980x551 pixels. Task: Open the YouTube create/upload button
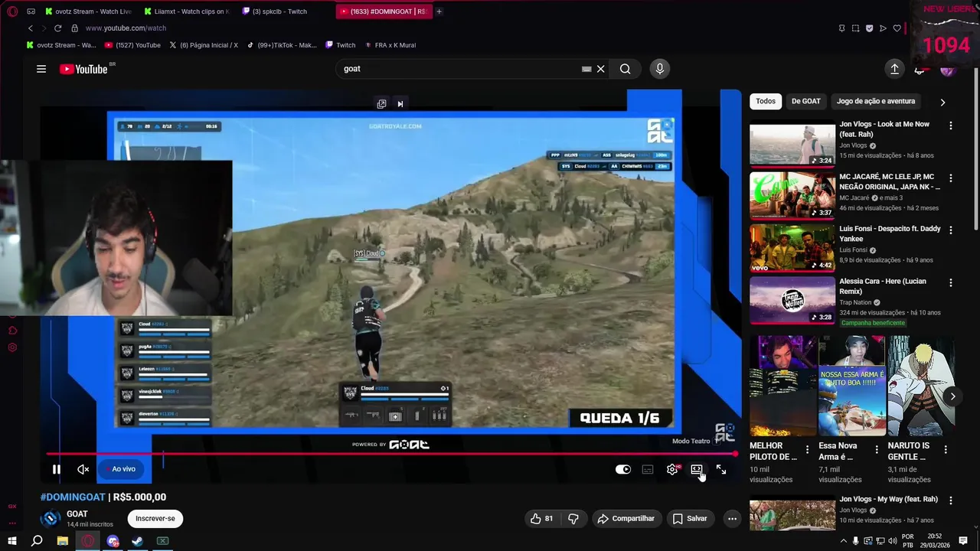click(x=894, y=69)
